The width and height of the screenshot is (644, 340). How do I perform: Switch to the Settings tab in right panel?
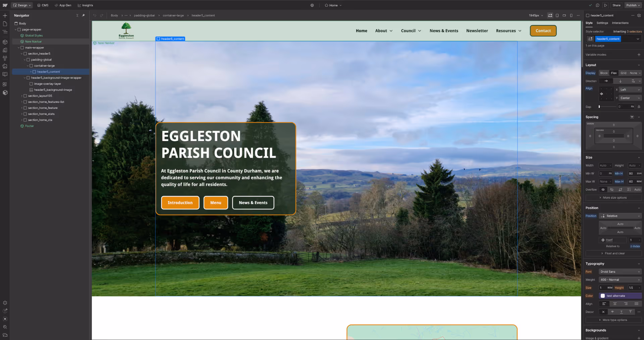click(602, 23)
